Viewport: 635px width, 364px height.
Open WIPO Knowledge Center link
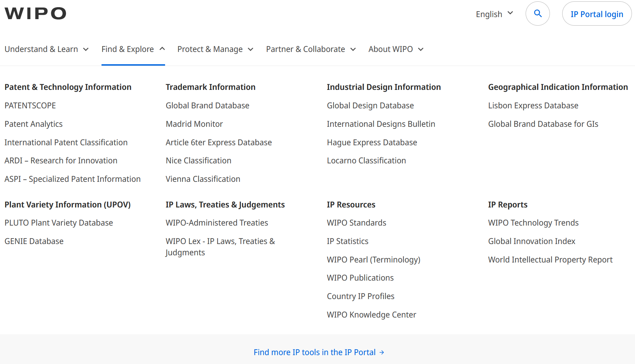(x=371, y=315)
